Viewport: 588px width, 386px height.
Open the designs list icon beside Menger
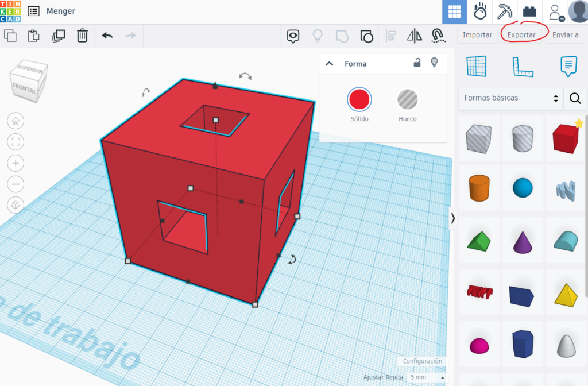tap(34, 11)
